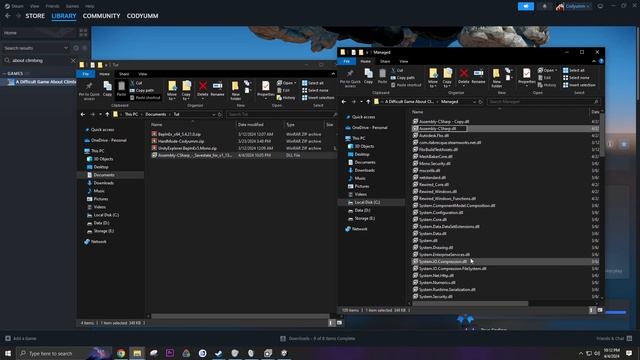
Task: Open View tab in Tut window
Action: (142, 74)
